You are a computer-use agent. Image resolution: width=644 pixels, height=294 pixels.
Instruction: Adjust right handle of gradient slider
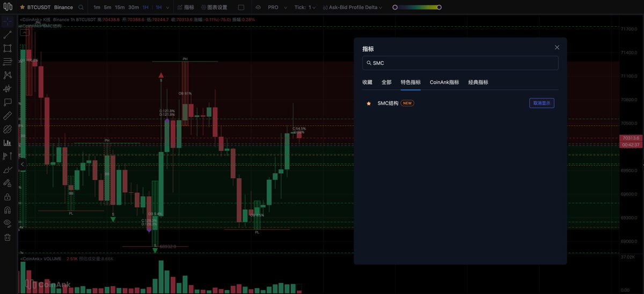coord(440,8)
